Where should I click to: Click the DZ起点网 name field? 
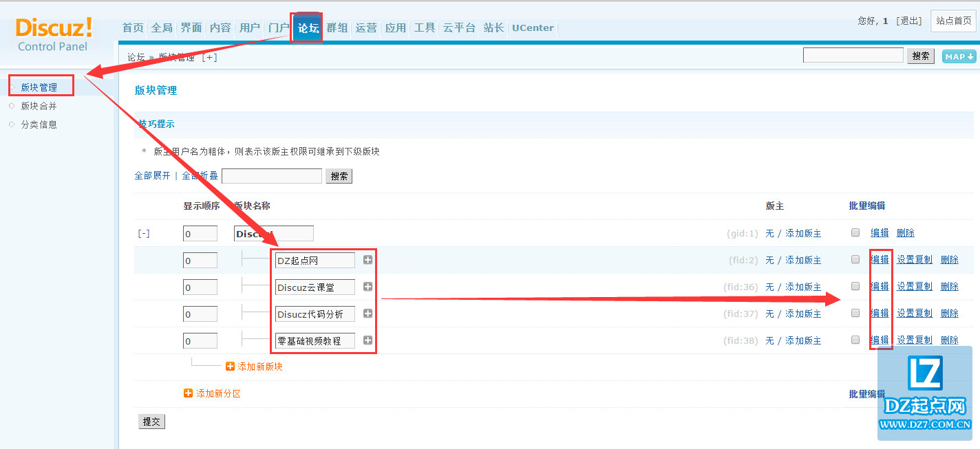pos(315,260)
